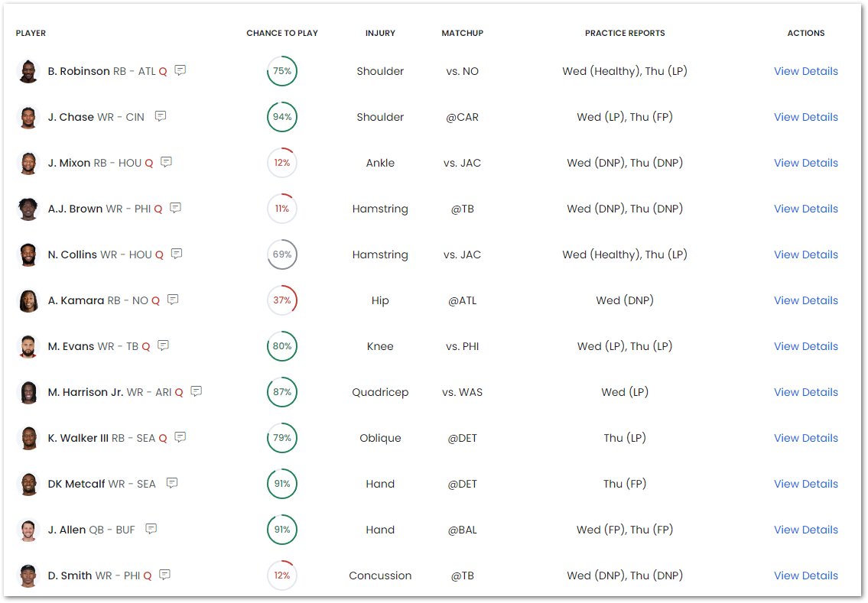This screenshot has width=868, height=603.
Task: Select the Practice Reports column header
Action: tap(625, 33)
